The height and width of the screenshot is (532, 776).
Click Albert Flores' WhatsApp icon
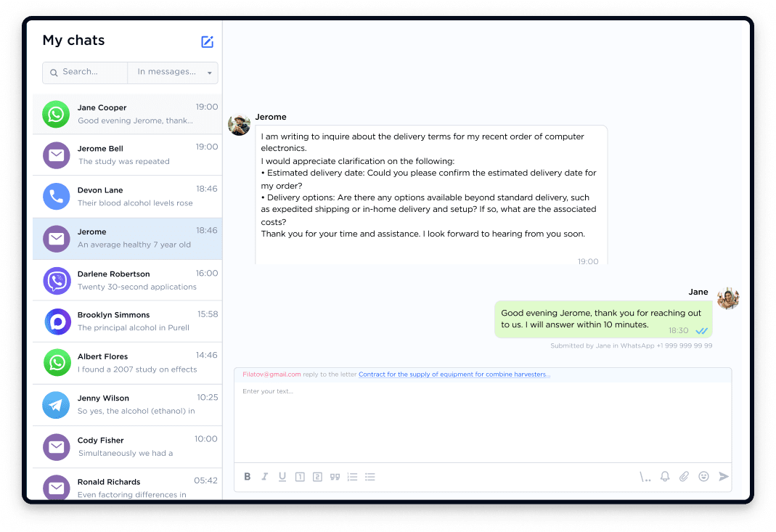click(x=57, y=363)
